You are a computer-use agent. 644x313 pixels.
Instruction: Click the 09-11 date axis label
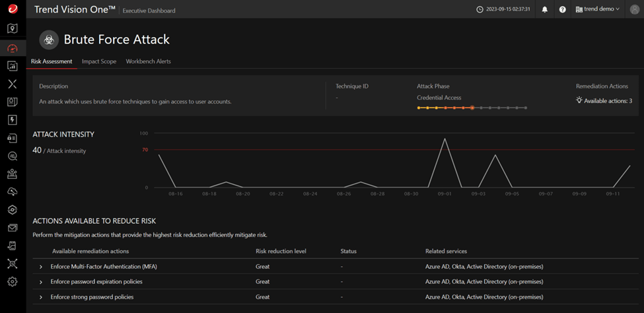coord(612,193)
